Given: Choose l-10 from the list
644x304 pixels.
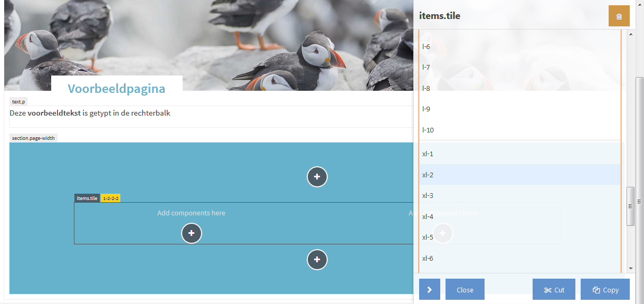Looking at the screenshot, I should pos(520,130).
